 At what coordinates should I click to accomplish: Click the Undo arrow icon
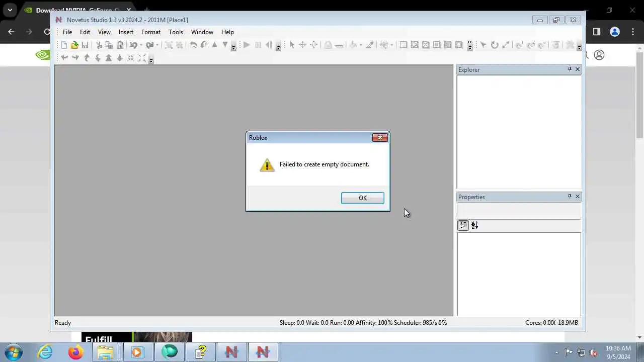click(133, 45)
